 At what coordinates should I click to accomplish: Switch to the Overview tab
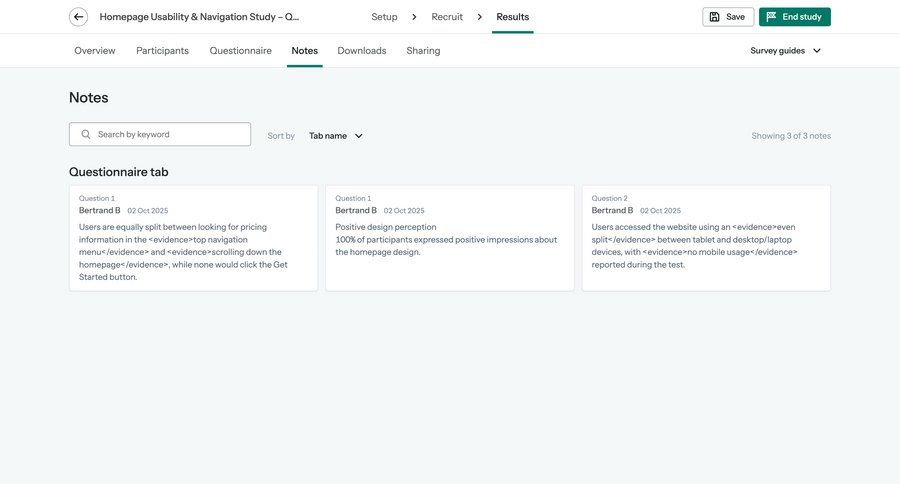(x=95, y=51)
